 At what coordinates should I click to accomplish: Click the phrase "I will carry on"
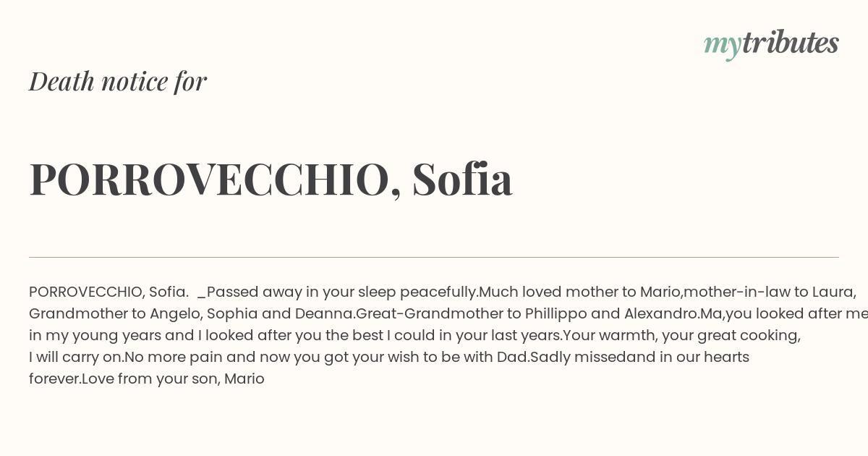[x=75, y=357]
